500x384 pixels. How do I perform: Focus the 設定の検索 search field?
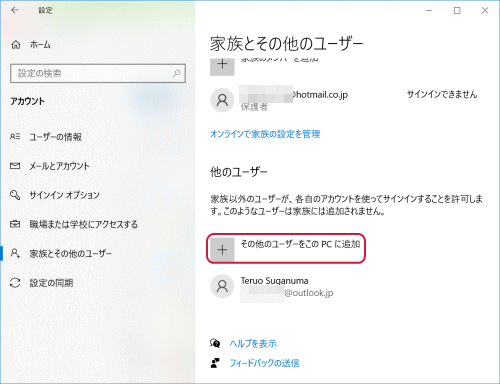[x=98, y=73]
